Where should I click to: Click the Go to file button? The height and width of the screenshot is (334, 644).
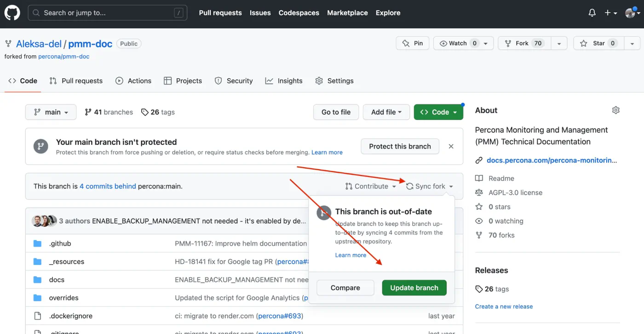[336, 112]
